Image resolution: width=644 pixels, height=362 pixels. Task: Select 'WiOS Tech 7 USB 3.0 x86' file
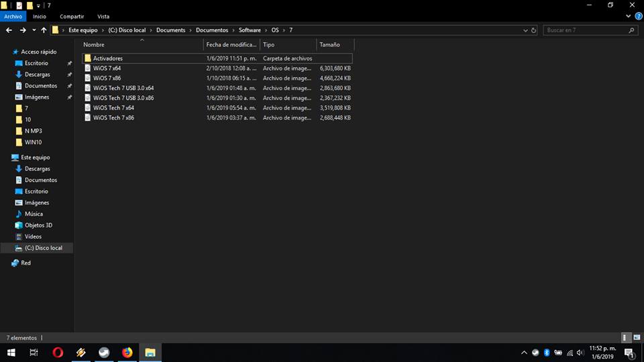tap(217, 98)
